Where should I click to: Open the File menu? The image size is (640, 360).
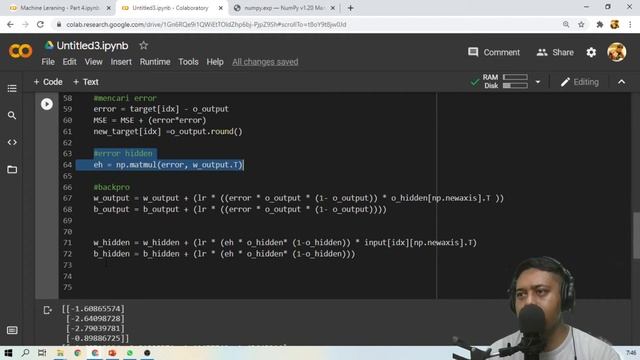coord(48,62)
